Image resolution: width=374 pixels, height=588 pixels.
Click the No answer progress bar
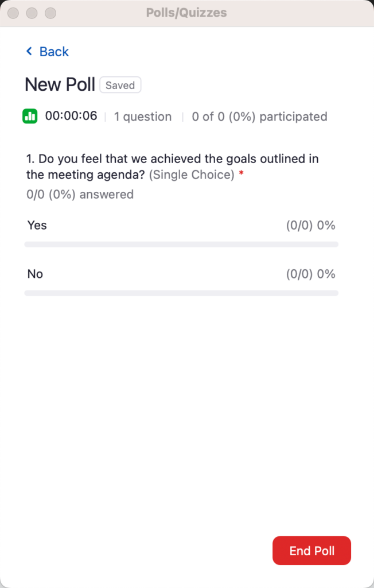pyautogui.click(x=181, y=293)
